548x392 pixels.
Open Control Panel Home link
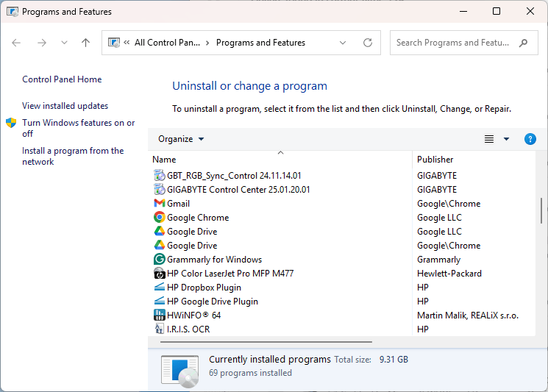click(62, 79)
